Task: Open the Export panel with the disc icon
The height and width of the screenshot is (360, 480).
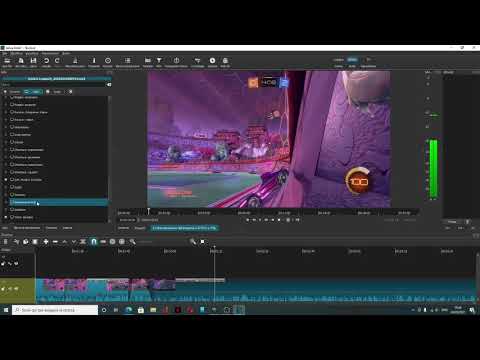Action: pyautogui.click(x=212, y=62)
